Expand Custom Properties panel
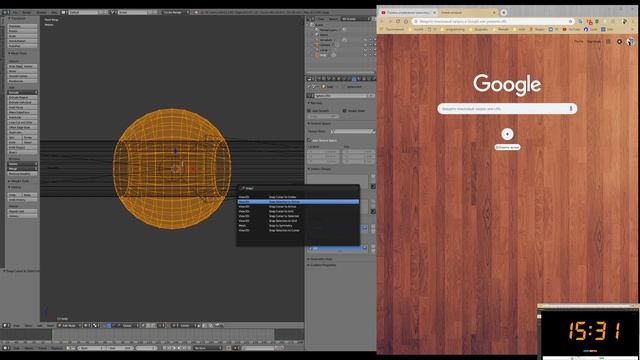Viewport: 640px width, 360px height. tap(322, 265)
